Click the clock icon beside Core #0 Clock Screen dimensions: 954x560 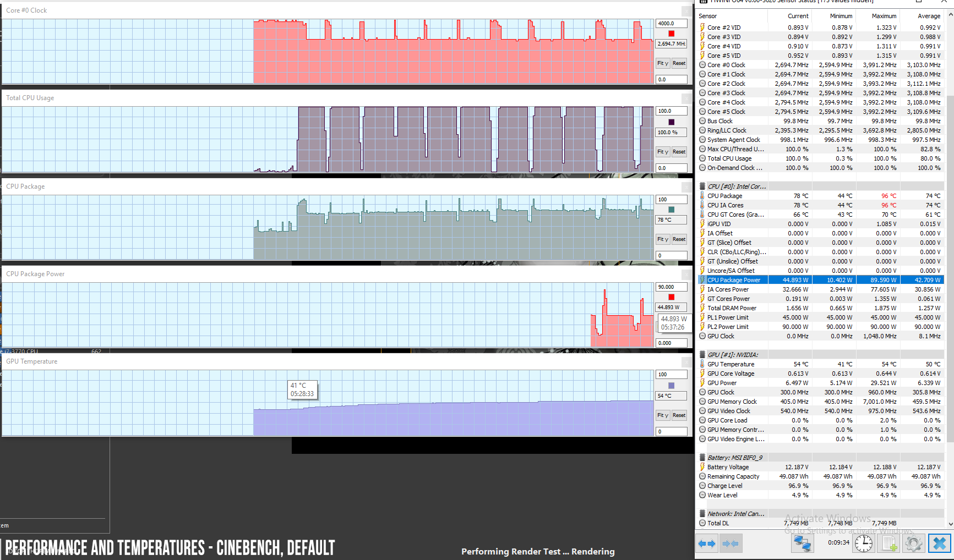[x=702, y=65]
